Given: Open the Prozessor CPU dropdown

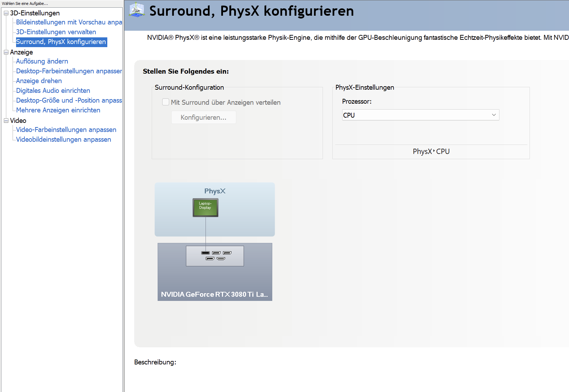Looking at the screenshot, I should 420,115.
